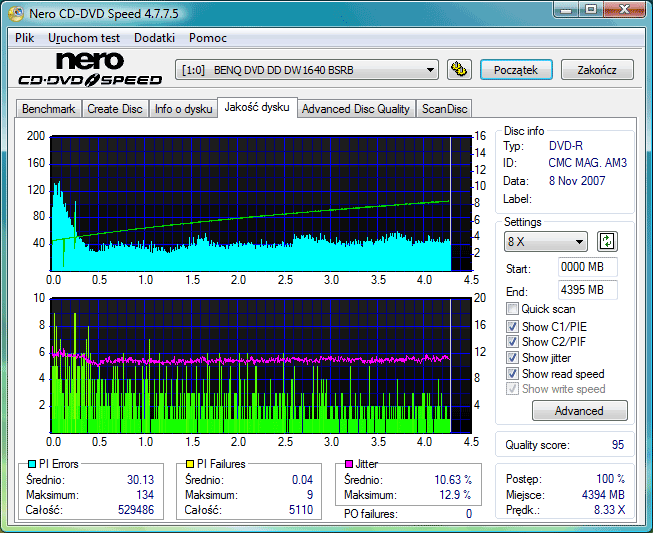The image size is (653, 533).
Task: Toggle Show C2/PIF checkbox
Action: [512, 342]
